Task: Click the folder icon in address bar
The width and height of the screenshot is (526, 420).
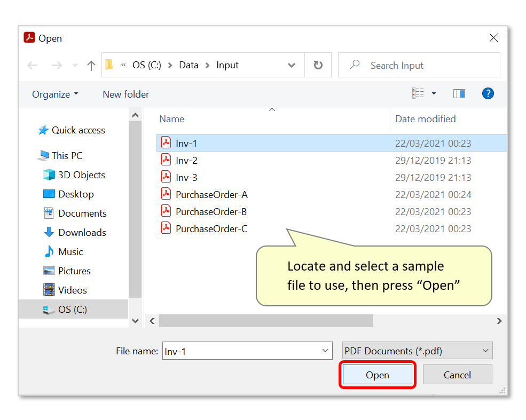Action: [109, 65]
